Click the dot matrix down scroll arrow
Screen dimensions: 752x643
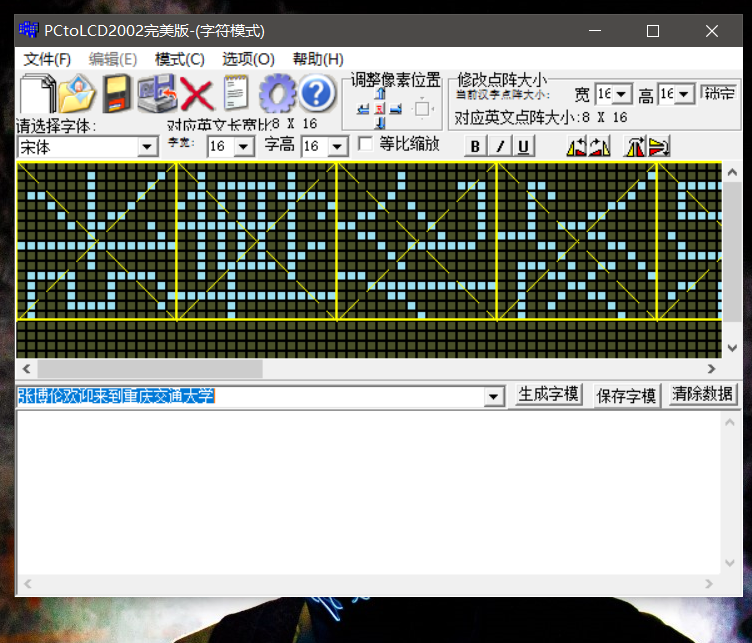732,348
